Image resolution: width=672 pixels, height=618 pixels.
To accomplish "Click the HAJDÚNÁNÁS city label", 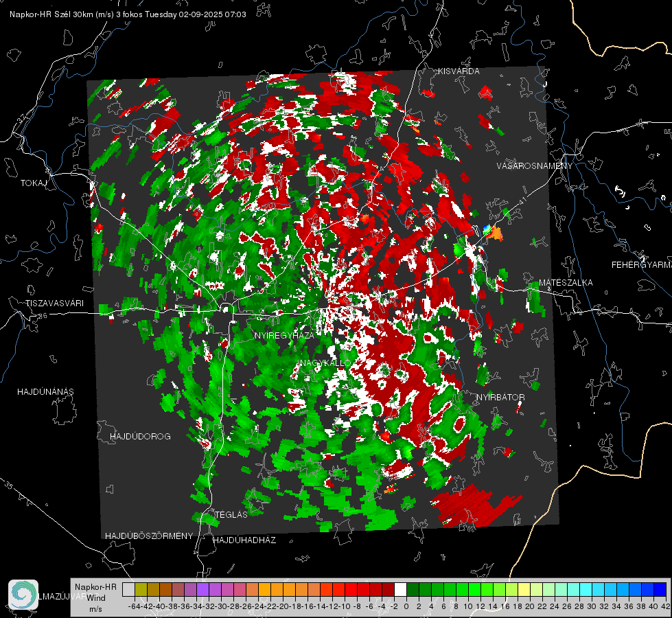I will click(x=45, y=392).
